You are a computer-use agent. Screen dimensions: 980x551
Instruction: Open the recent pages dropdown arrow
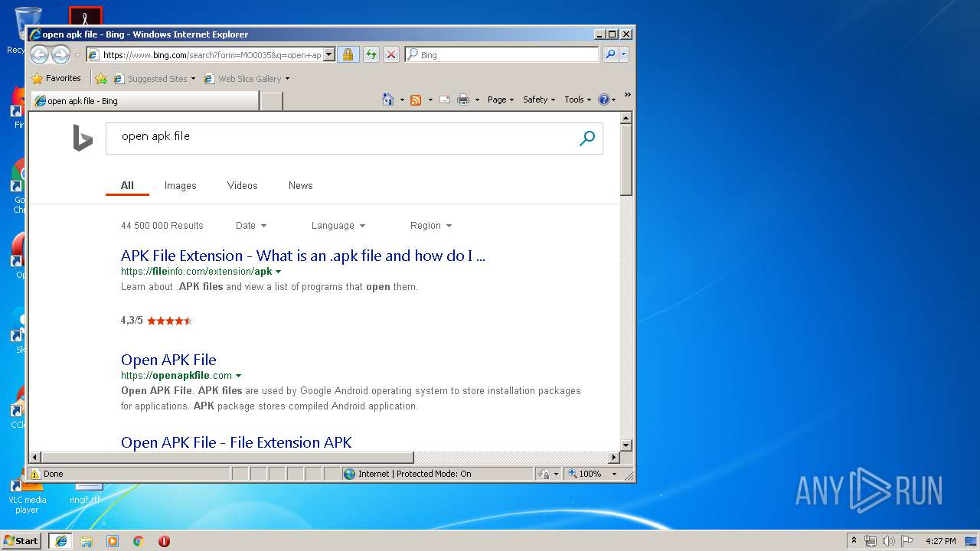pyautogui.click(x=77, y=55)
